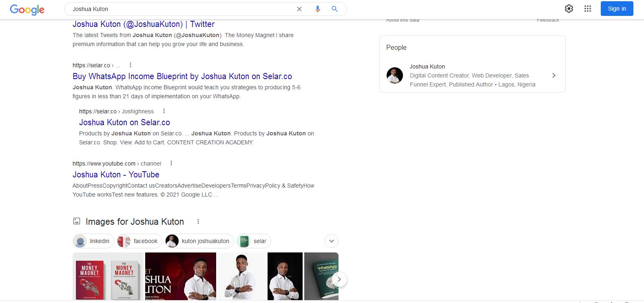
Task: Open the red banner SHUA UTON thumbnail
Action: tap(181, 276)
